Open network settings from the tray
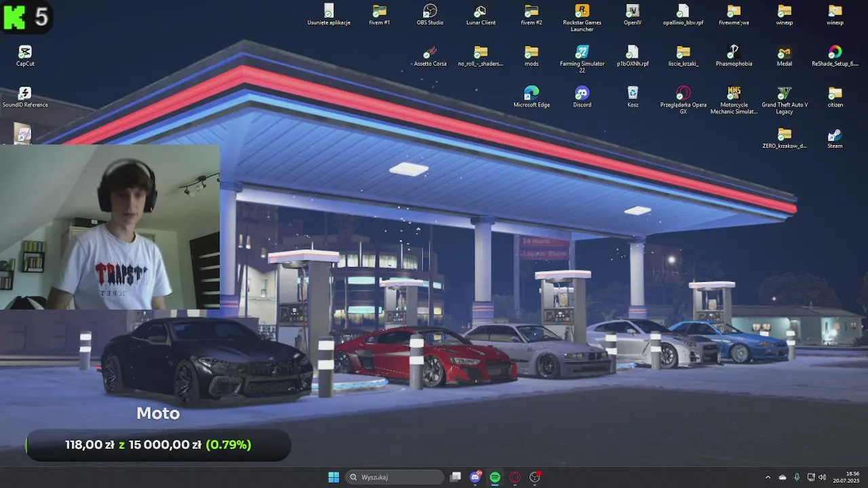868x488 pixels. coord(812,477)
